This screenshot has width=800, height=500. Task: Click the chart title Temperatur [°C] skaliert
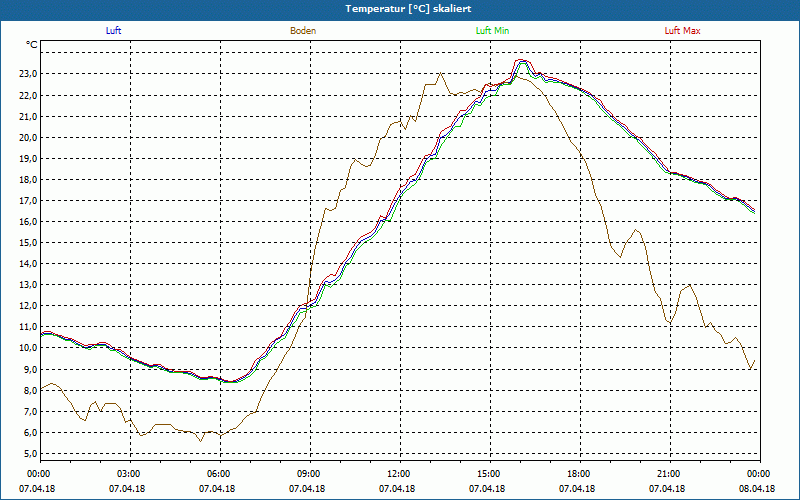[x=408, y=9]
